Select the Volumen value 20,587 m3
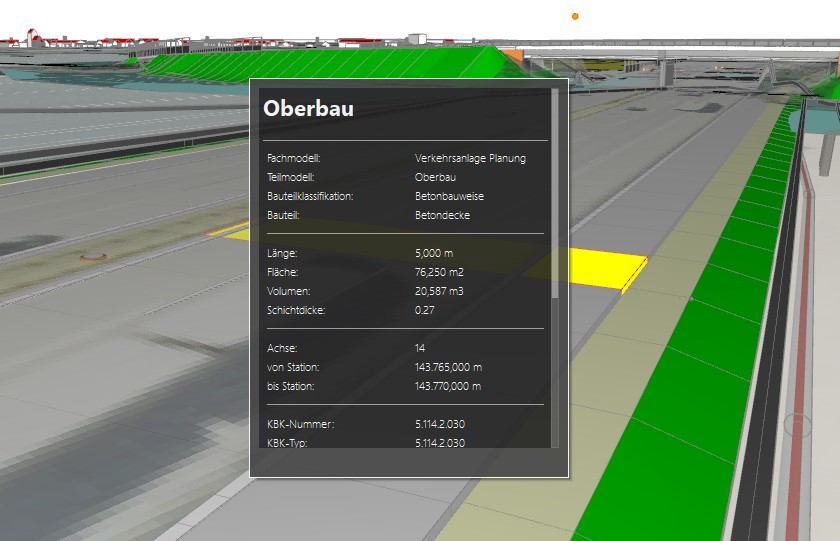The image size is (840, 541). (439, 291)
